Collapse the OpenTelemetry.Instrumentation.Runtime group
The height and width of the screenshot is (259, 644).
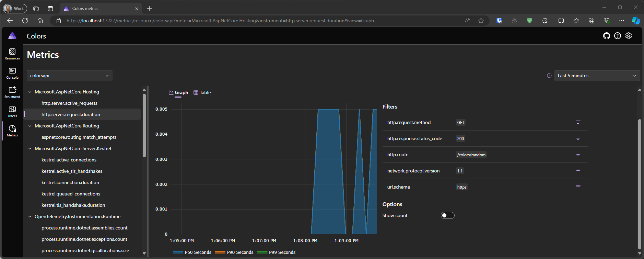(x=30, y=217)
